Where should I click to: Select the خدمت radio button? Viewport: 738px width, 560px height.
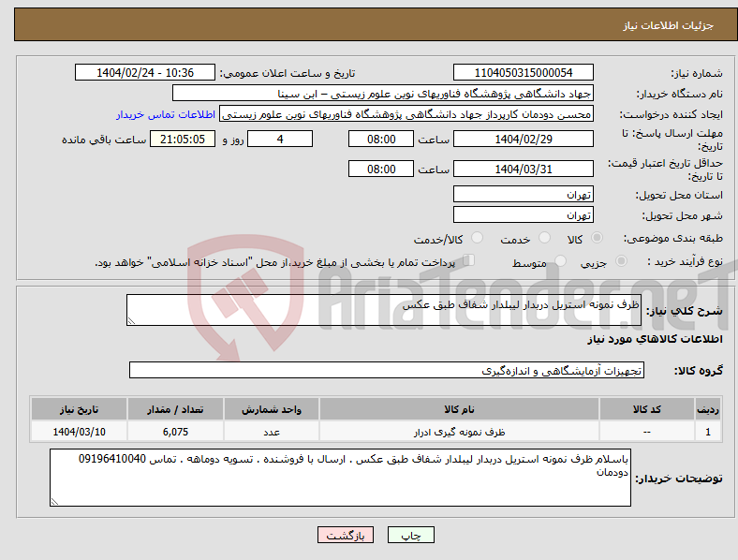coord(544,238)
